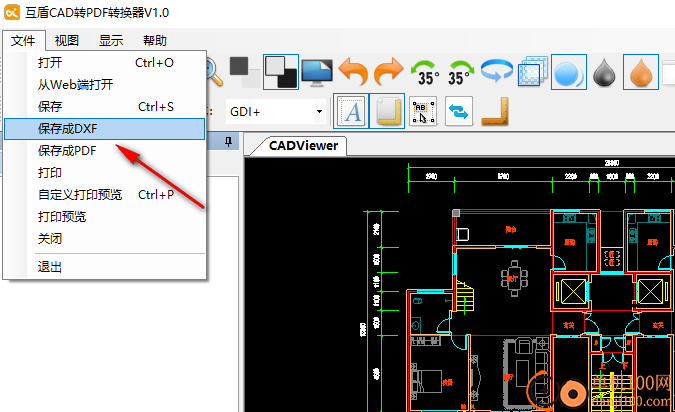Open the 视图 menu
675x412 pixels.
[67, 40]
